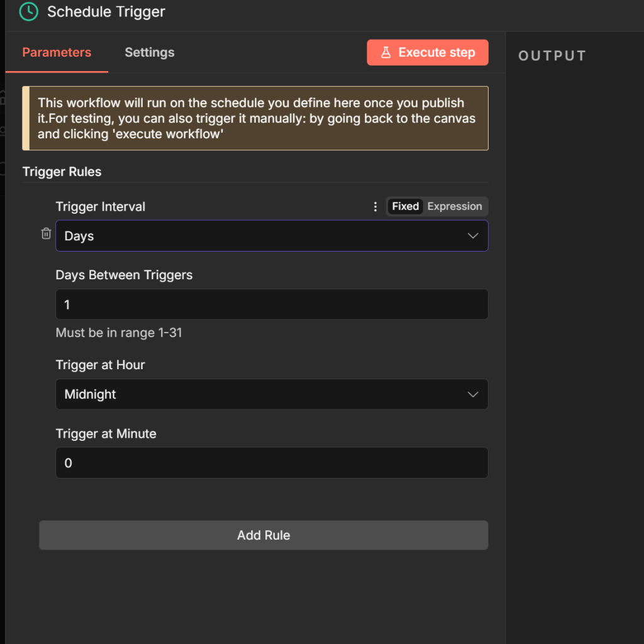Open the Trigger at Hour Midnight dropdown

point(264,394)
